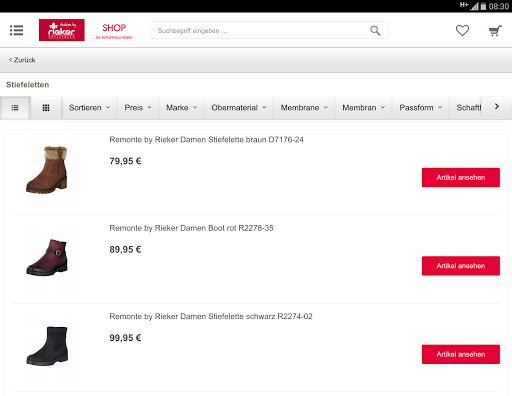View article for braun D7176-24 boot

click(x=461, y=178)
